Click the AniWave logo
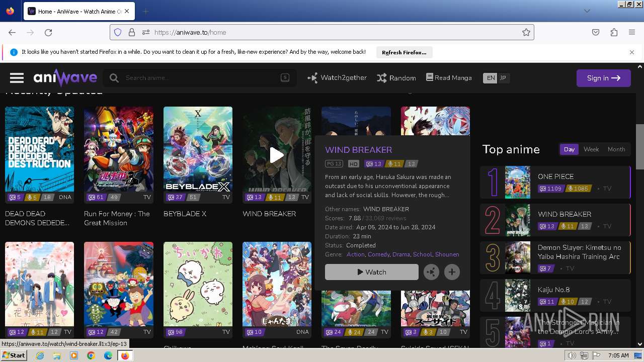The width and height of the screenshot is (644, 362). click(x=65, y=78)
